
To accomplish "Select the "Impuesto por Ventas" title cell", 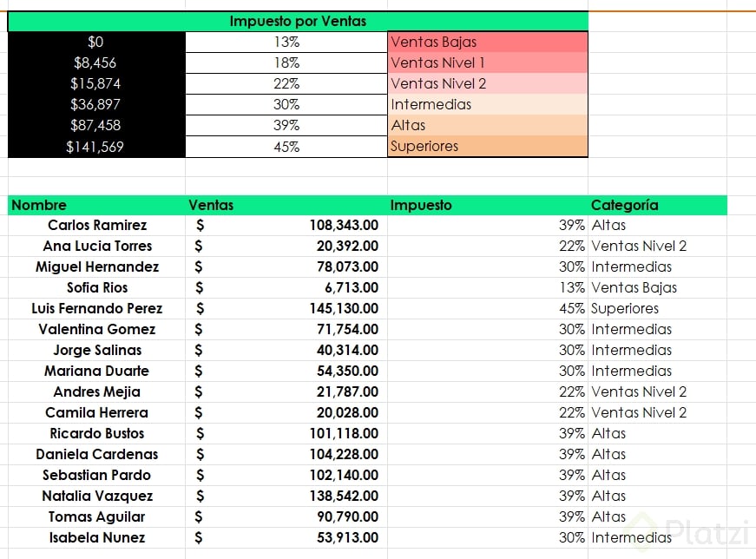I will click(298, 22).
